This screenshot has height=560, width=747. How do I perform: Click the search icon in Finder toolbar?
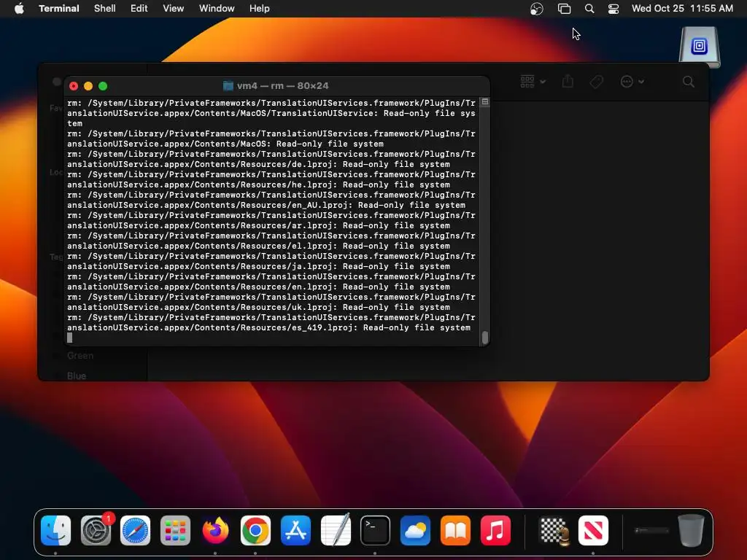(x=689, y=82)
